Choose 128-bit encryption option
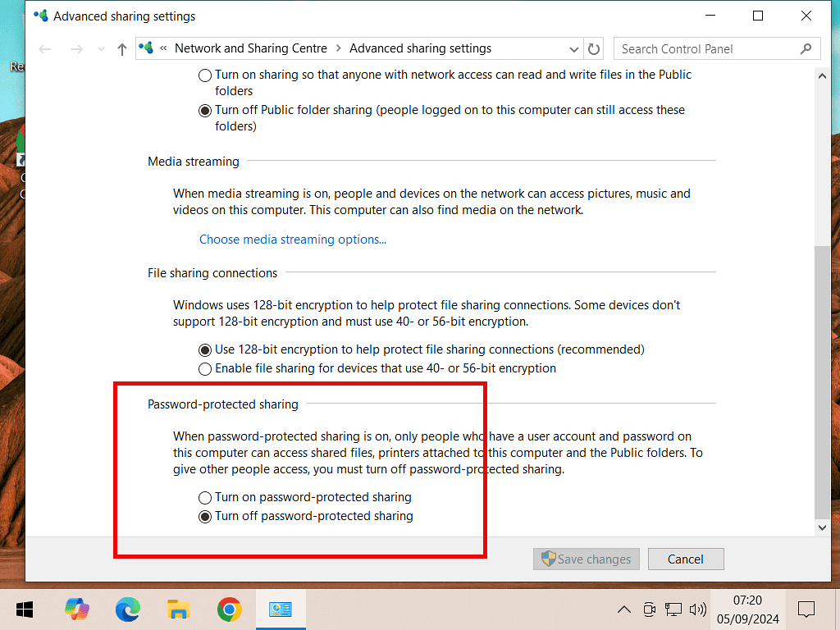The height and width of the screenshot is (630, 840). pos(205,349)
